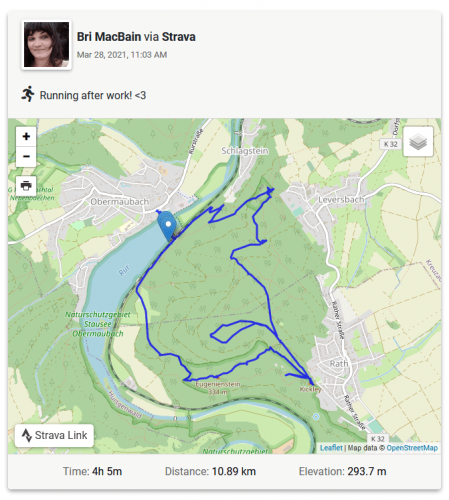Click the Strava logo icon in link button
449x500 pixels.
[27, 435]
